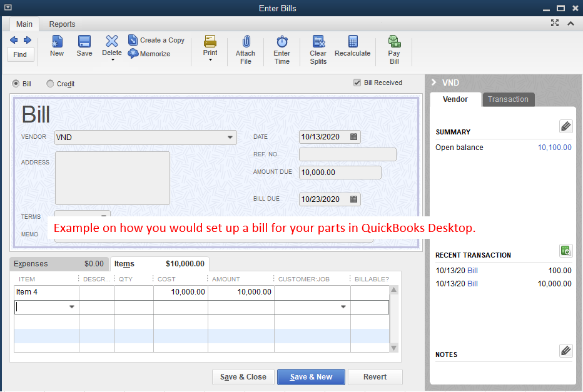Screen dimensions: 583x392
Task: Open the Customer:Job dropdown in the new row
Action: coord(343,307)
